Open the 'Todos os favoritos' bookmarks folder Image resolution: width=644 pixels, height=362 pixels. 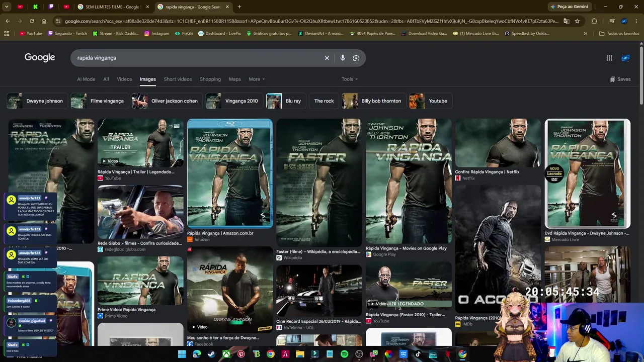(619, 34)
